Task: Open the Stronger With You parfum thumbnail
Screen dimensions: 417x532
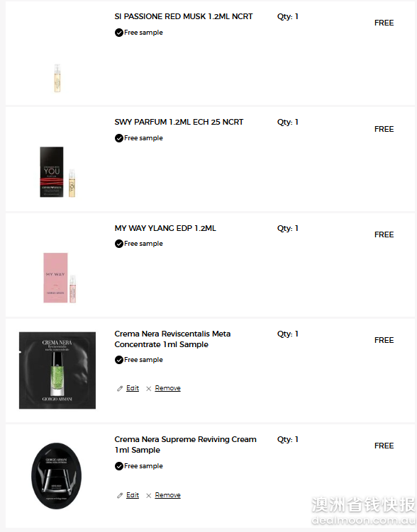Action: pyautogui.click(x=57, y=172)
